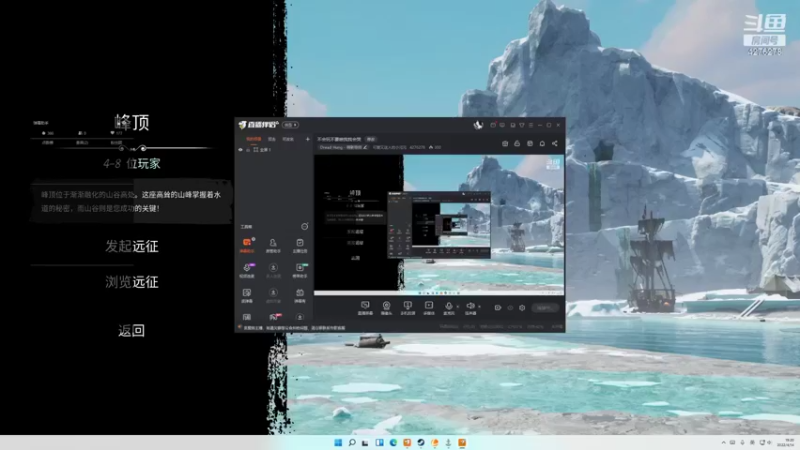Screen dimensions: 800x450
Task: Open the grayed person tool in the toolbox's second row
Action: pyautogui.click(x=273, y=270)
